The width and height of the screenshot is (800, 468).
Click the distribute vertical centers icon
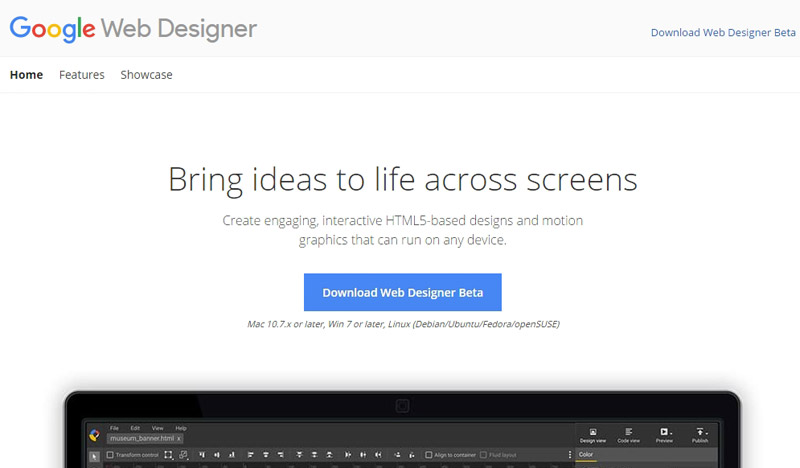click(314, 455)
